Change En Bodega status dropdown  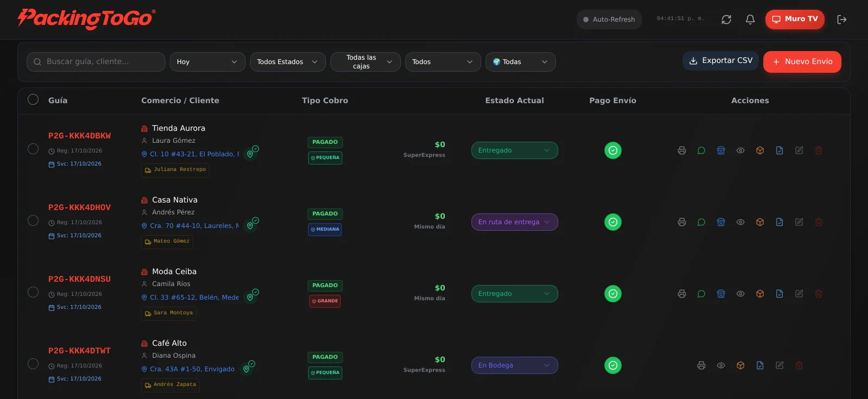[515, 365]
